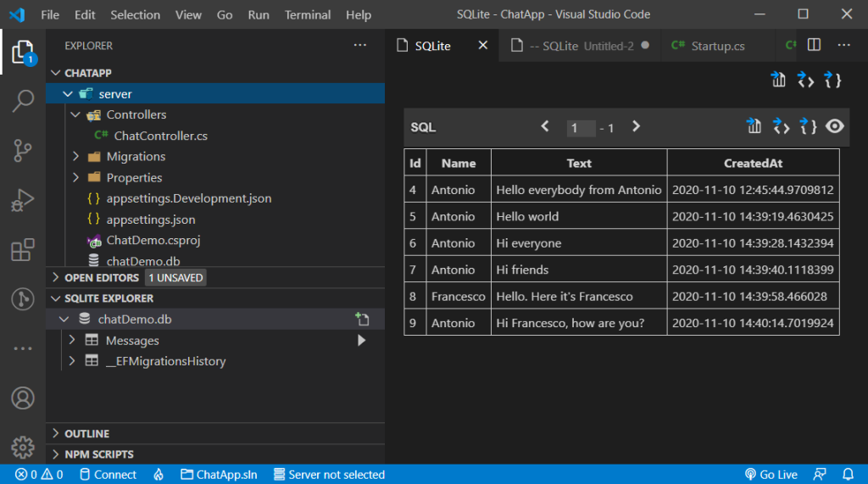Go to next results page arrow
Image resolution: width=868 pixels, height=484 pixels.
point(636,127)
